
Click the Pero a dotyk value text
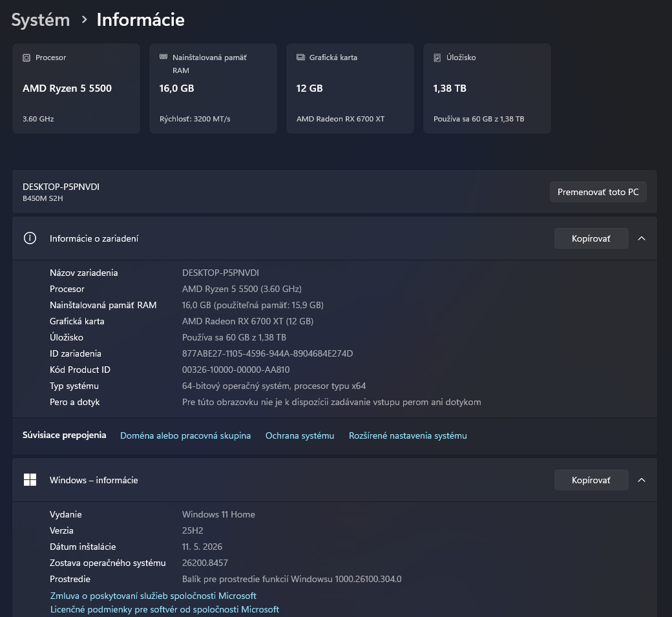tap(331, 403)
